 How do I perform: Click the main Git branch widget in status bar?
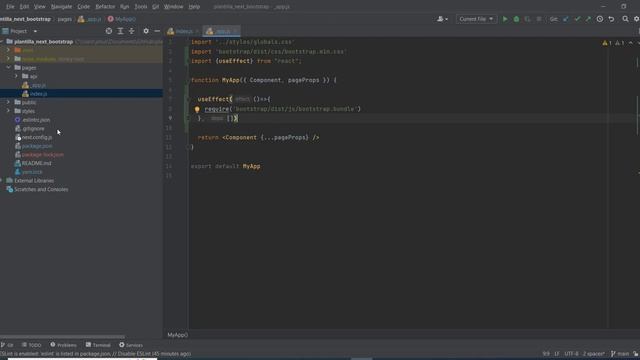620,353
